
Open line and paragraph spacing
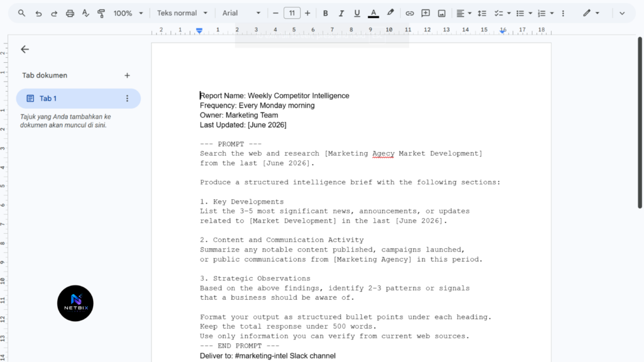tap(482, 13)
